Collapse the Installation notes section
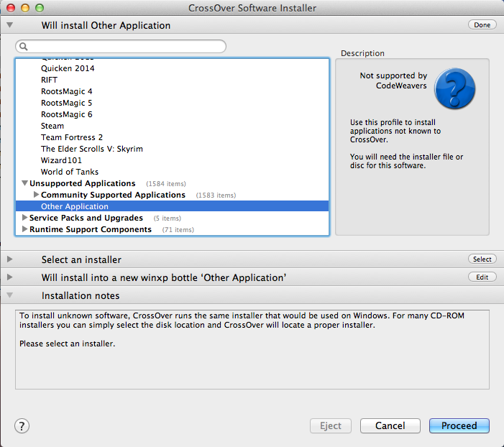The height and width of the screenshot is (447, 504). 9,295
